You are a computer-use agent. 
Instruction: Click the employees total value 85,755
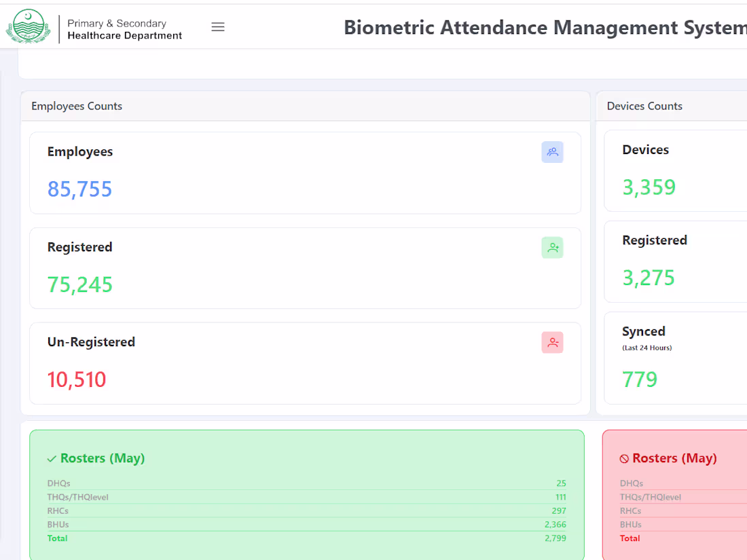79,189
